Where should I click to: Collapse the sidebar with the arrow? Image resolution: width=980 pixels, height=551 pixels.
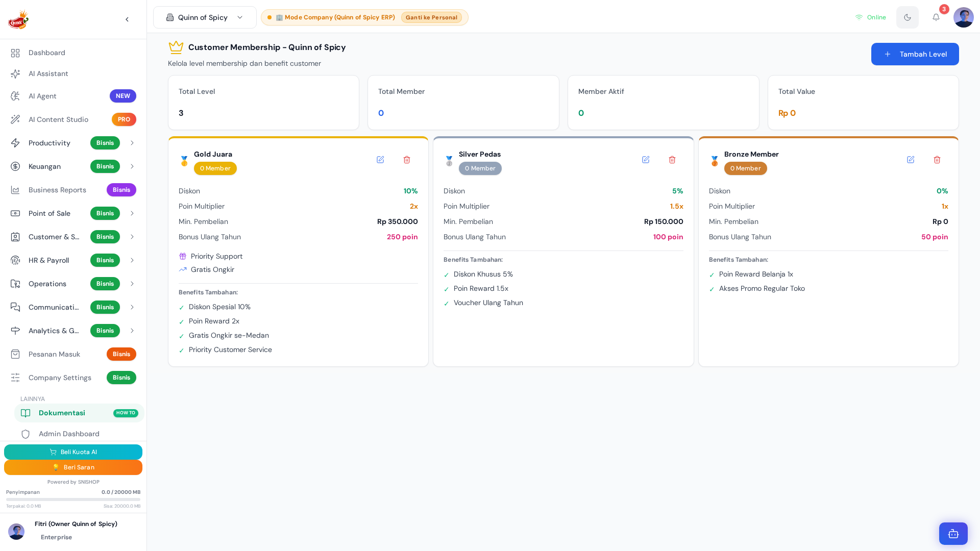(127, 19)
